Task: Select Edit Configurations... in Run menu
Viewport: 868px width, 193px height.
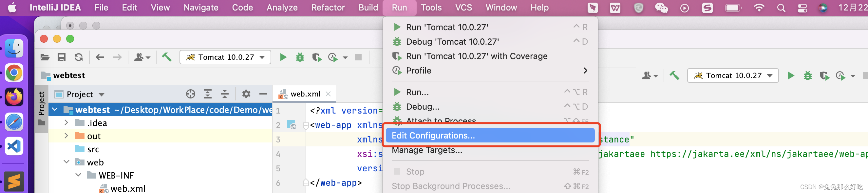Action: tap(490, 135)
